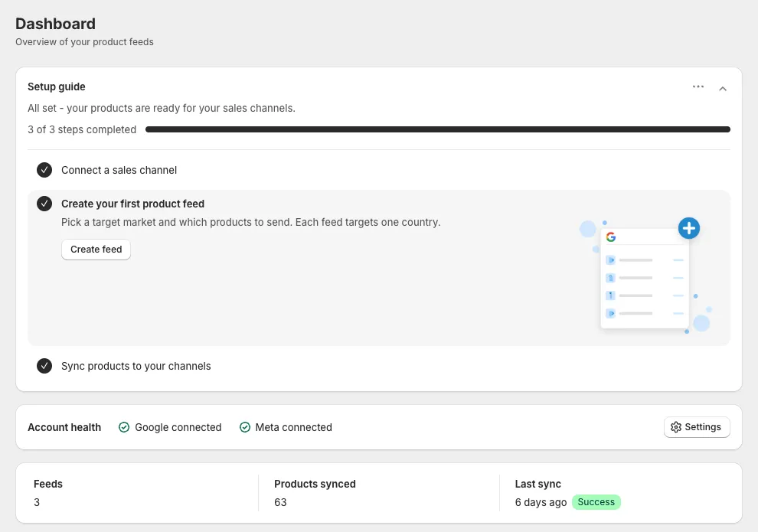Screen dimensions: 758x532
Task: Click the green Success badge
Action: pyautogui.click(x=596, y=502)
